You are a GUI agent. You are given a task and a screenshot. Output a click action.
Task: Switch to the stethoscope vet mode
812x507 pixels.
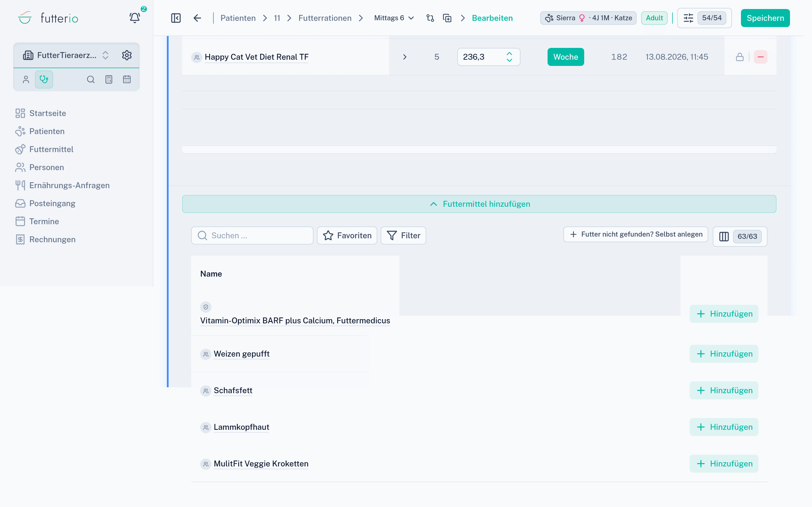[x=44, y=79]
